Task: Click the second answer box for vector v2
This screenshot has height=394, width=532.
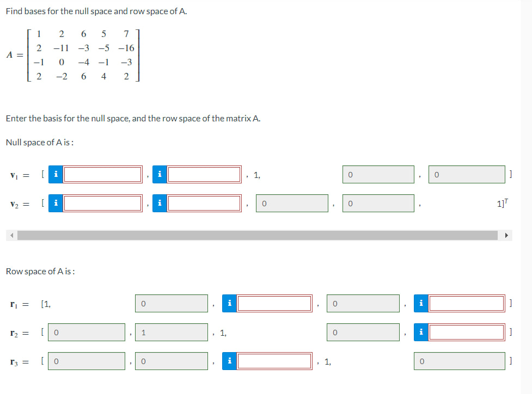Action: point(205,203)
